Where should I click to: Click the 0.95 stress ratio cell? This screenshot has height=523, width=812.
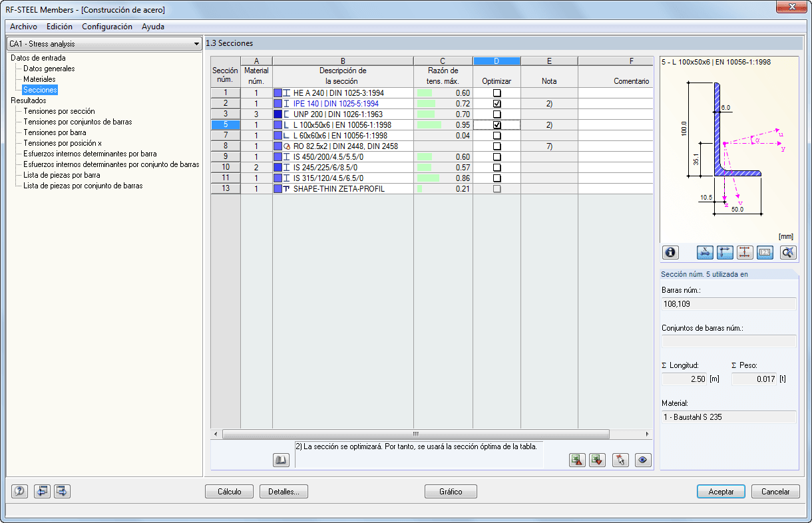pos(443,125)
